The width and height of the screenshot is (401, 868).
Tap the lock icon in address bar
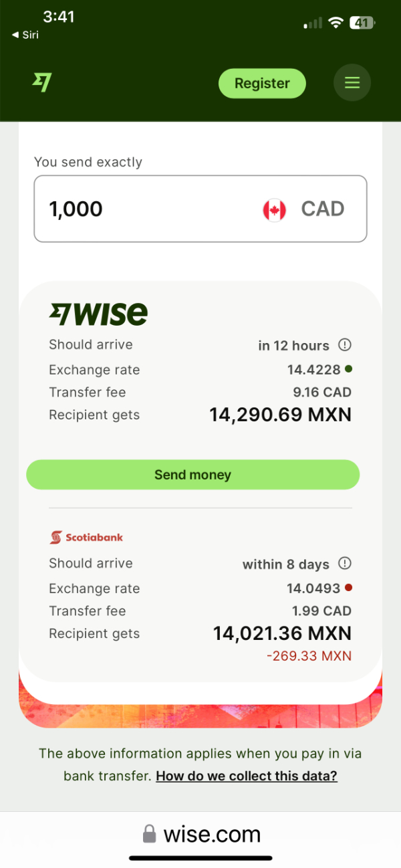[149, 834]
